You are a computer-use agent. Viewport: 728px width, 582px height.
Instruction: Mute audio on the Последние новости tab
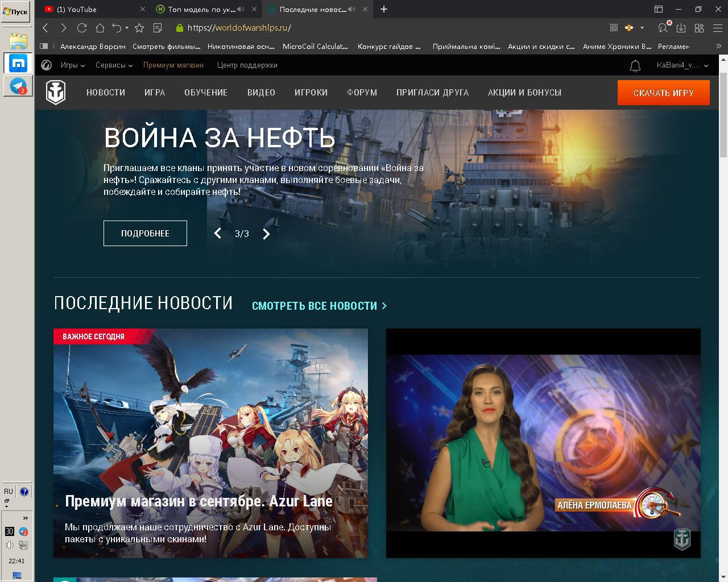(351, 9)
